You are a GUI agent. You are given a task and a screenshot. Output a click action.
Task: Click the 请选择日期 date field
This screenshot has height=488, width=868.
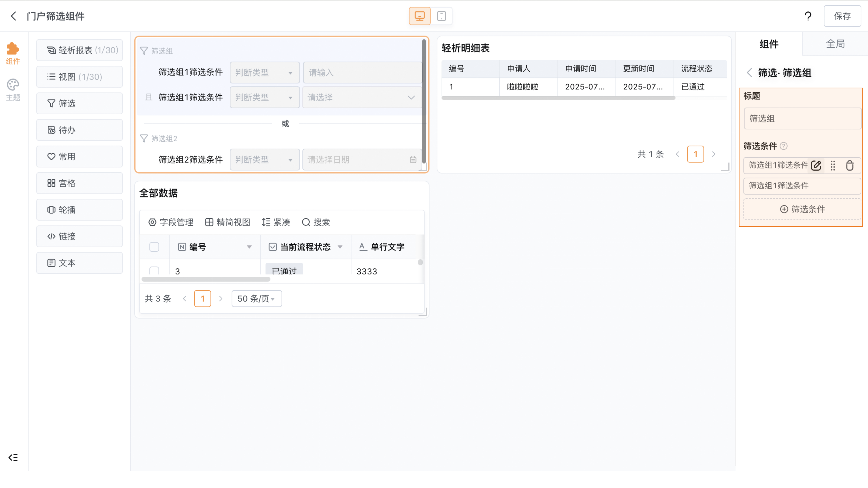[x=362, y=160]
